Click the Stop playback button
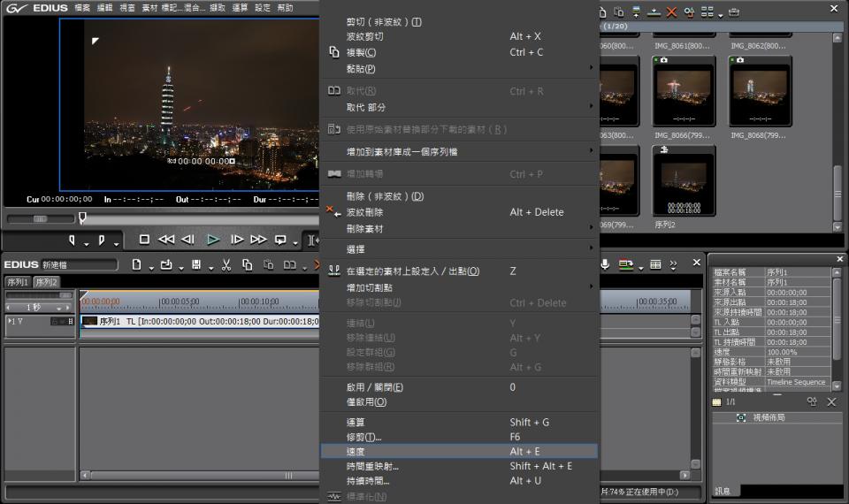849x504 pixels. click(144, 240)
